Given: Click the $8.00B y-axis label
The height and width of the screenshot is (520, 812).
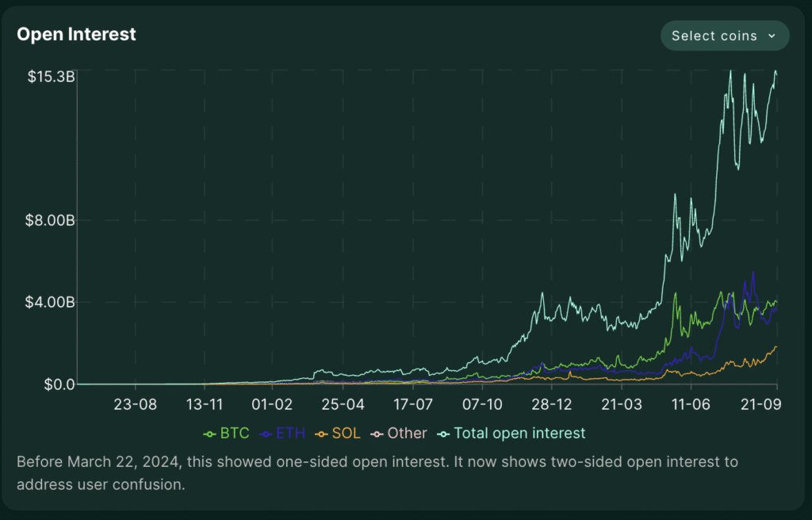Looking at the screenshot, I should (51, 220).
